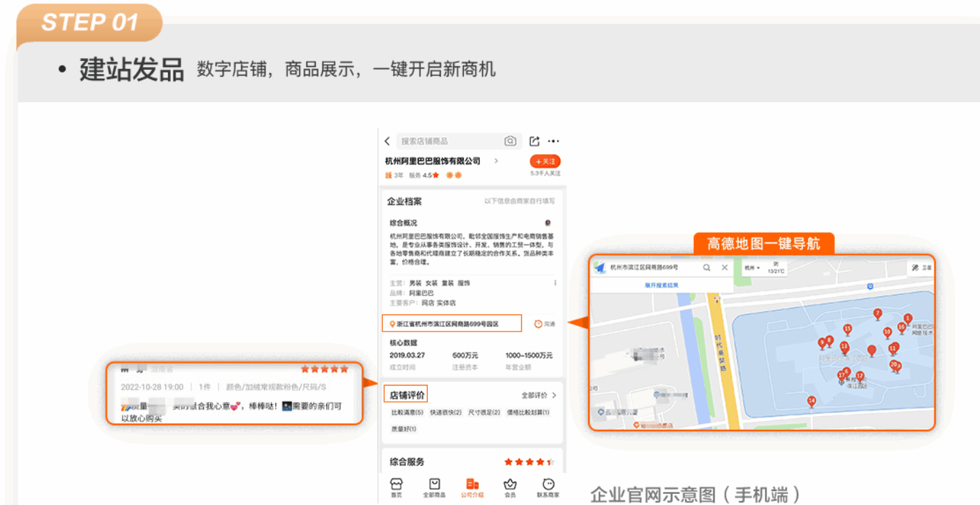The width and height of the screenshot is (980, 505).
Task: Tap the address 浙江省杭州市滨江区网商路699号园区
Action: coord(452,323)
